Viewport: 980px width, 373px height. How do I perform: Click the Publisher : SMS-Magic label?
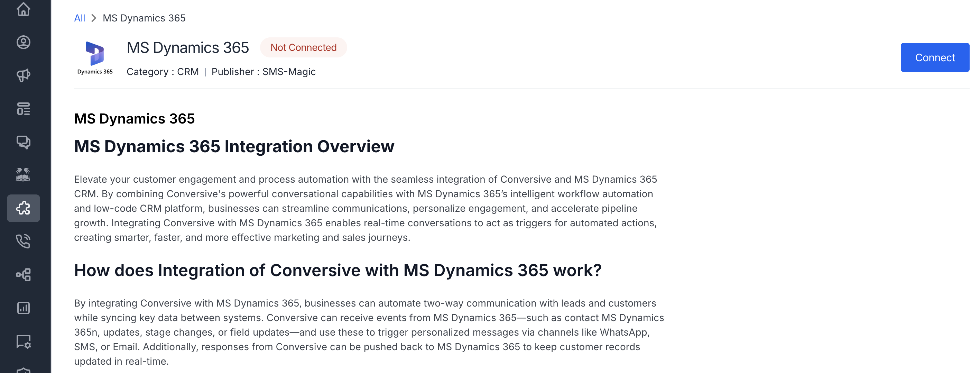[x=263, y=72]
